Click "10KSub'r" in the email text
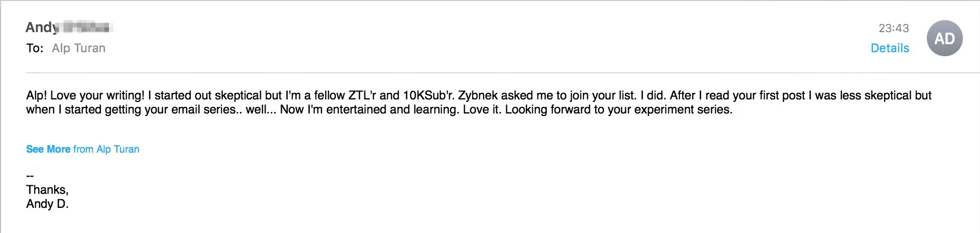 pos(428,95)
